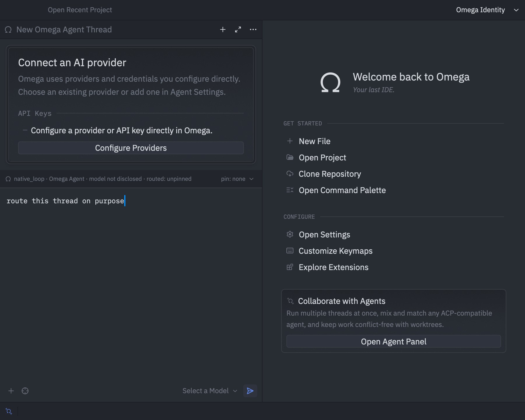Image resolution: width=525 pixels, height=420 pixels.
Task: Open the three-dot thread options menu
Action: coord(253,29)
